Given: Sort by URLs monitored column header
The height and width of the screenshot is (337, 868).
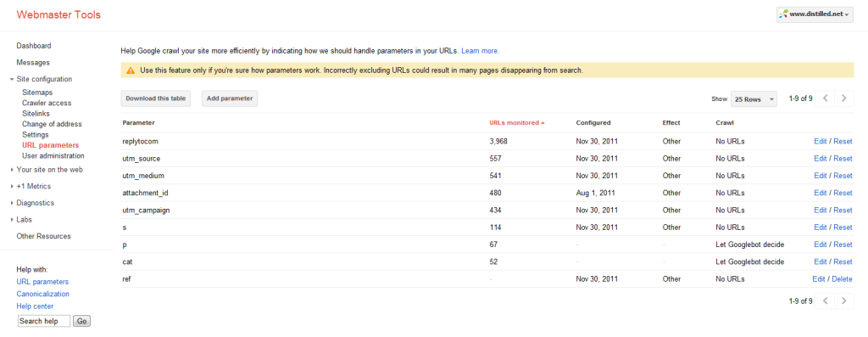Looking at the screenshot, I should point(516,122).
